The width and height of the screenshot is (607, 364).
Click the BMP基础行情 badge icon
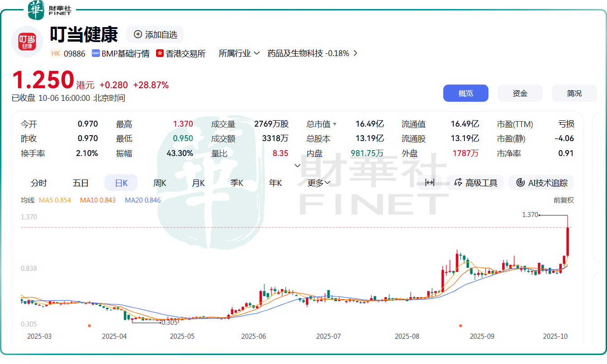click(x=95, y=53)
